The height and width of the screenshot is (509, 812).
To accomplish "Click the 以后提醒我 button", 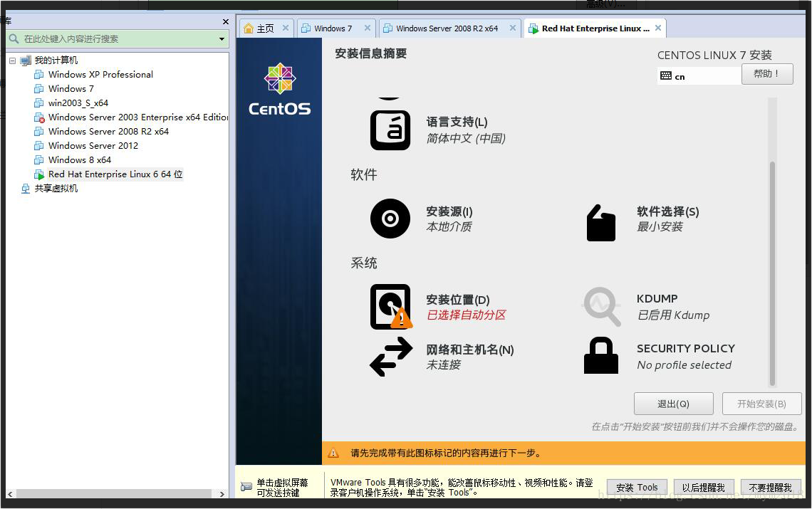I will [x=703, y=487].
